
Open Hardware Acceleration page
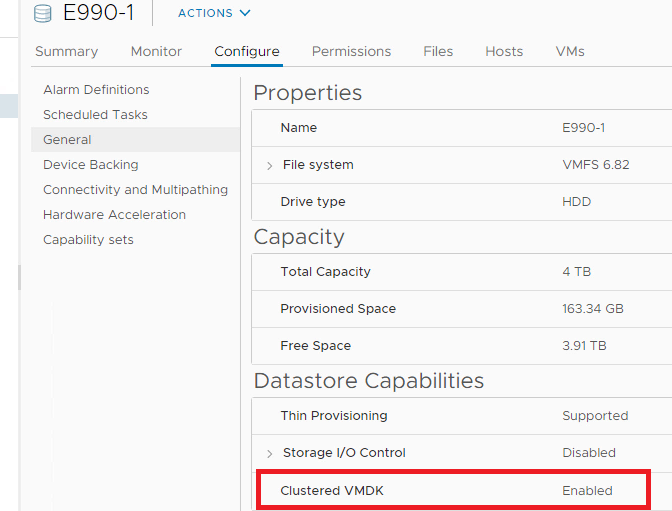114,214
